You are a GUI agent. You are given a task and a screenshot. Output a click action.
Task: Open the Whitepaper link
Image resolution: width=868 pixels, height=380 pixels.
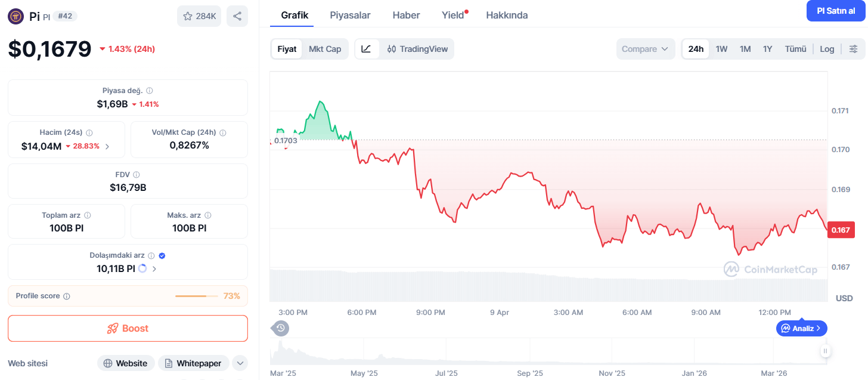pos(194,363)
